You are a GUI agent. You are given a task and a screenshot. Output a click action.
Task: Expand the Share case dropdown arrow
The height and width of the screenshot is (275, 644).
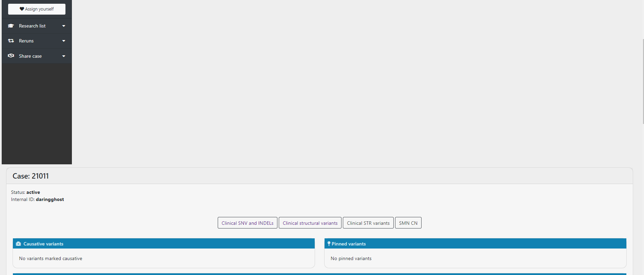pyautogui.click(x=64, y=56)
